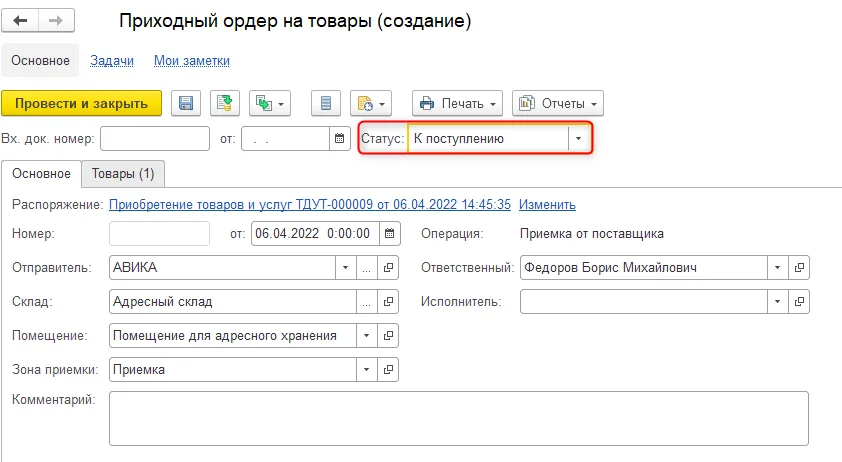Viewport: 842px width, 462px height.
Task: Click the document movements list icon
Action: pyautogui.click(x=325, y=103)
